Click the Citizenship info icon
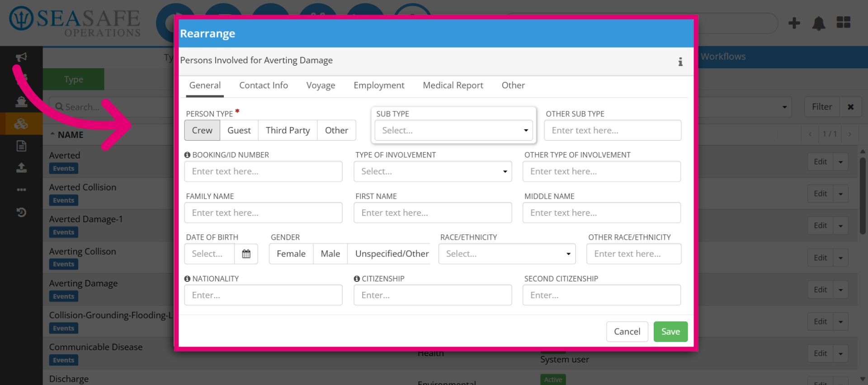 point(357,279)
